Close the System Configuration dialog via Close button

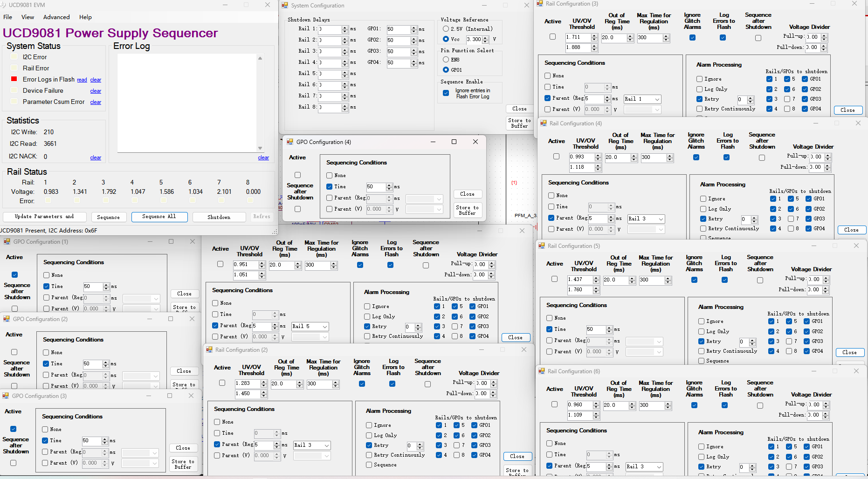(x=519, y=109)
